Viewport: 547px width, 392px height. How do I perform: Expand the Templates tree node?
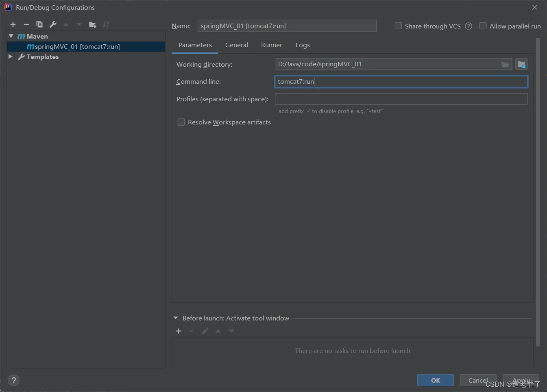11,57
